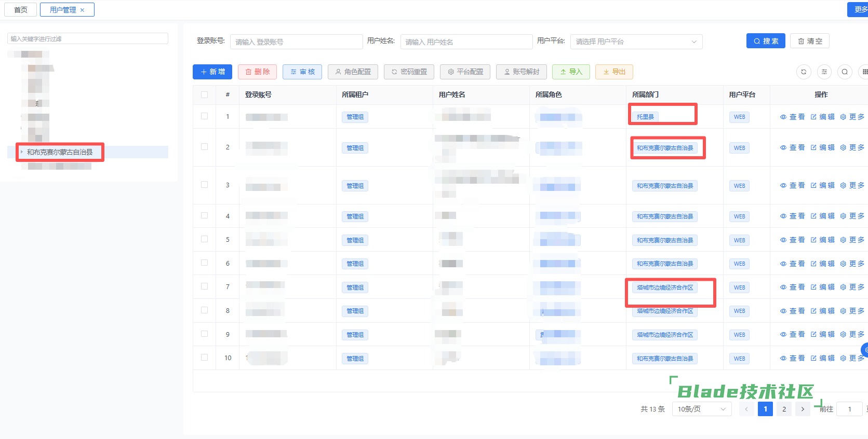The width and height of the screenshot is (868, 439).
Task: Click the 登录账号 input field
Action: pos(296,42)
